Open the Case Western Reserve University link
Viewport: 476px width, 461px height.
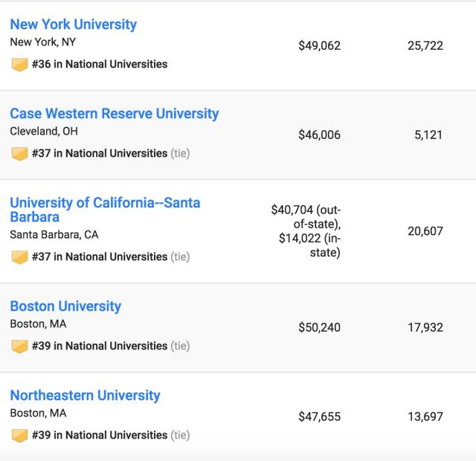(114, 114)
